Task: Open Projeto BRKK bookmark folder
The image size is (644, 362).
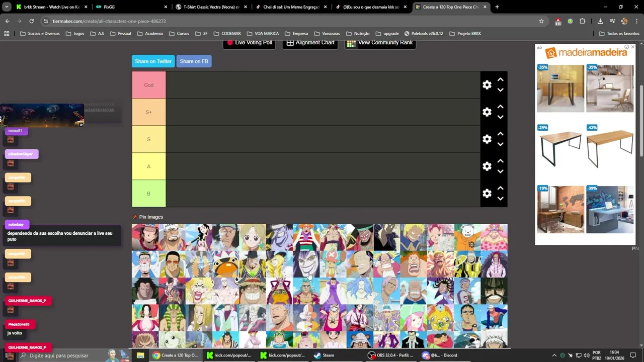Action: (x=465, y=34)
